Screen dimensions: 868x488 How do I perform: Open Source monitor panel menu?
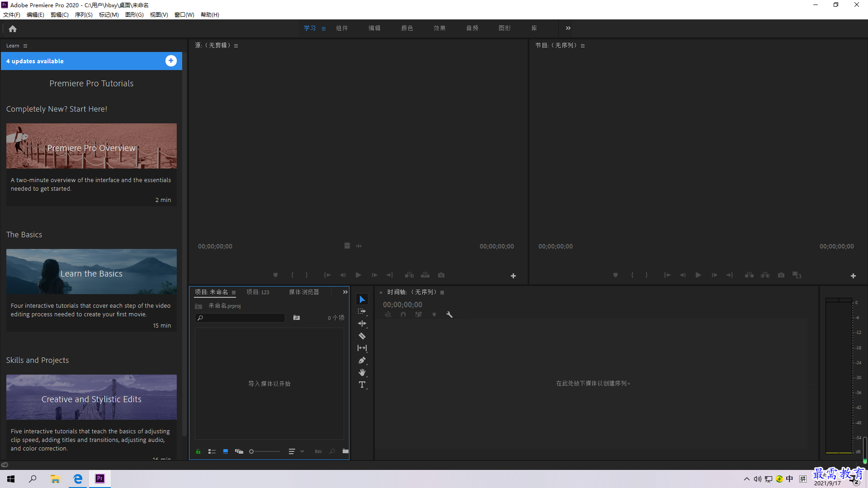[x=236, y=46]
